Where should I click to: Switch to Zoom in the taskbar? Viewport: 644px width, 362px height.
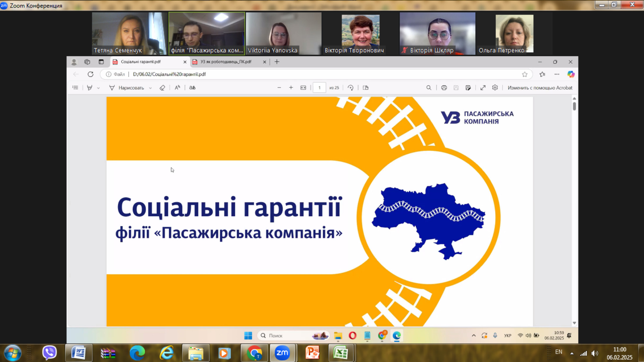point(282,353)
